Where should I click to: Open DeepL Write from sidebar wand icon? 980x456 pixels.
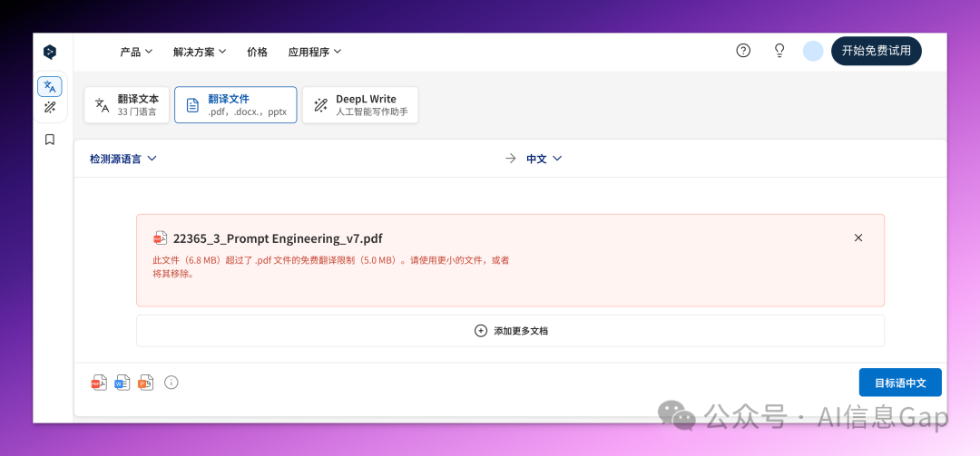[50, 108]
